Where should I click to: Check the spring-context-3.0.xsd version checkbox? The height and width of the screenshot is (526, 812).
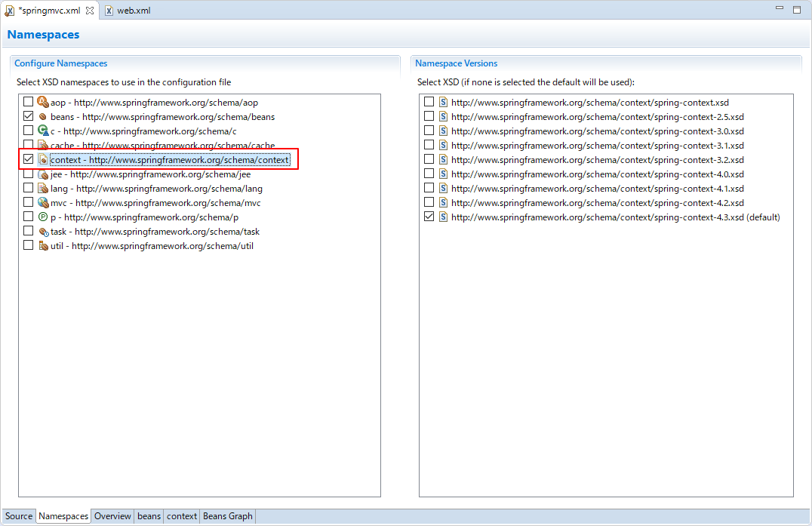point(429,131)
